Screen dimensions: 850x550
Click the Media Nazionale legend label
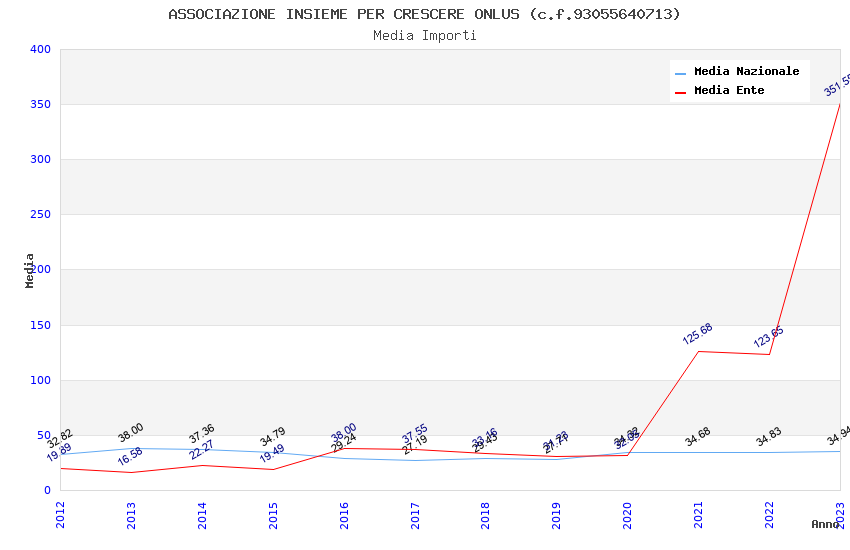tap(746, 71)
